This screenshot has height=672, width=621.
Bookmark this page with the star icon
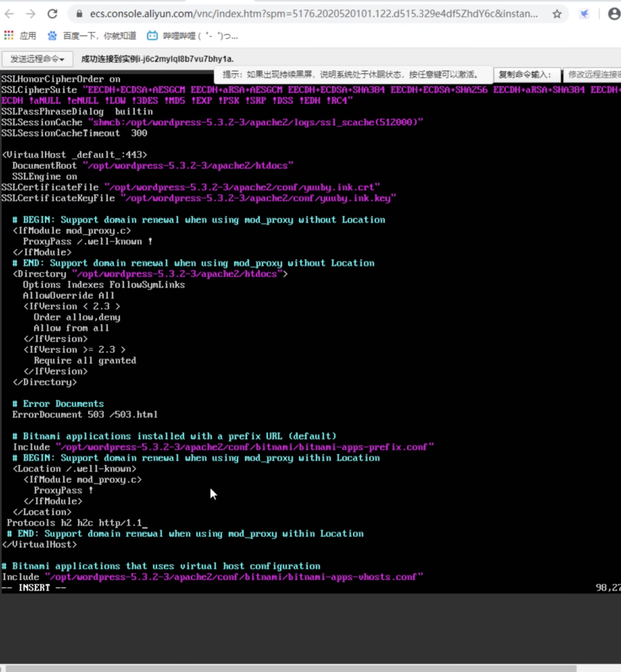557,14
